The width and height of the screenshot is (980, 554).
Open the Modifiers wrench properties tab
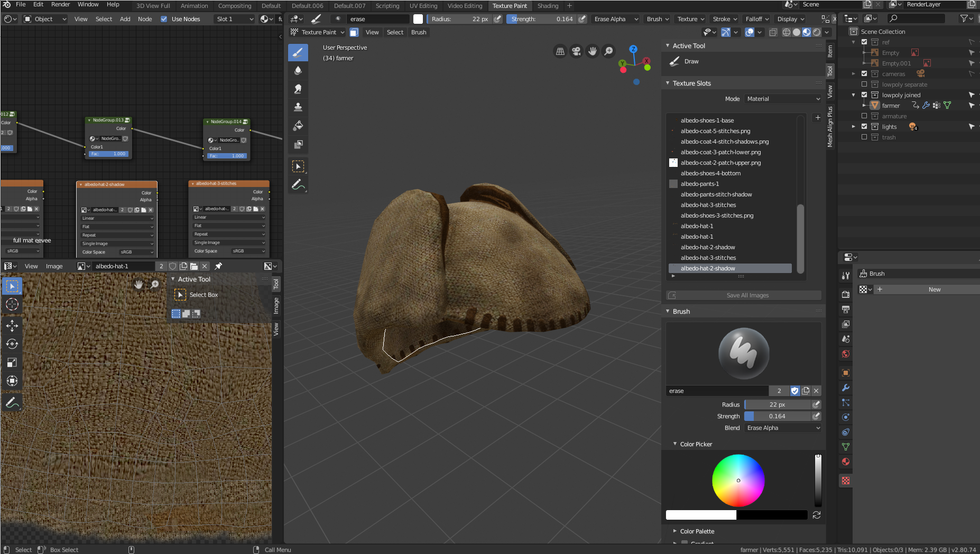[x=846, y=388]
